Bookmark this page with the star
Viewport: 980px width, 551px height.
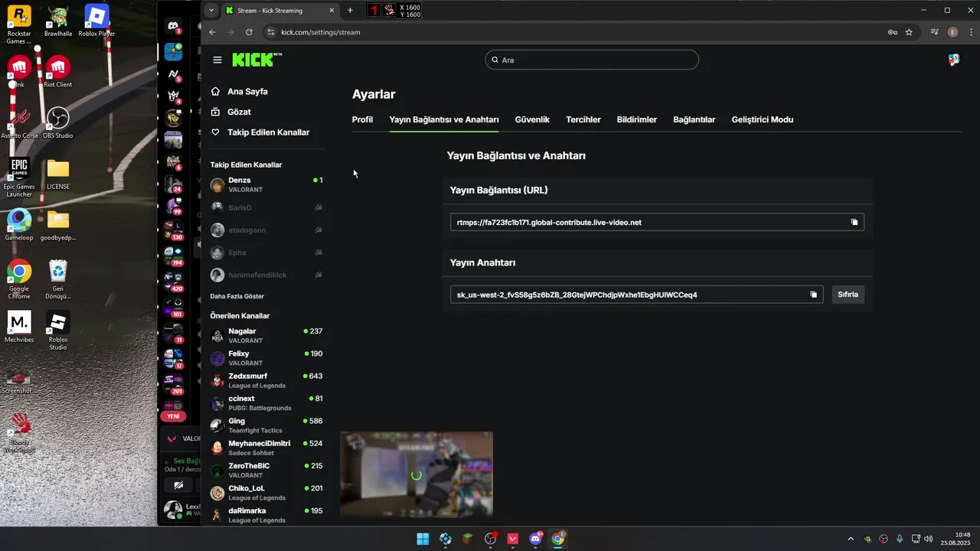[x=909, y=32]
